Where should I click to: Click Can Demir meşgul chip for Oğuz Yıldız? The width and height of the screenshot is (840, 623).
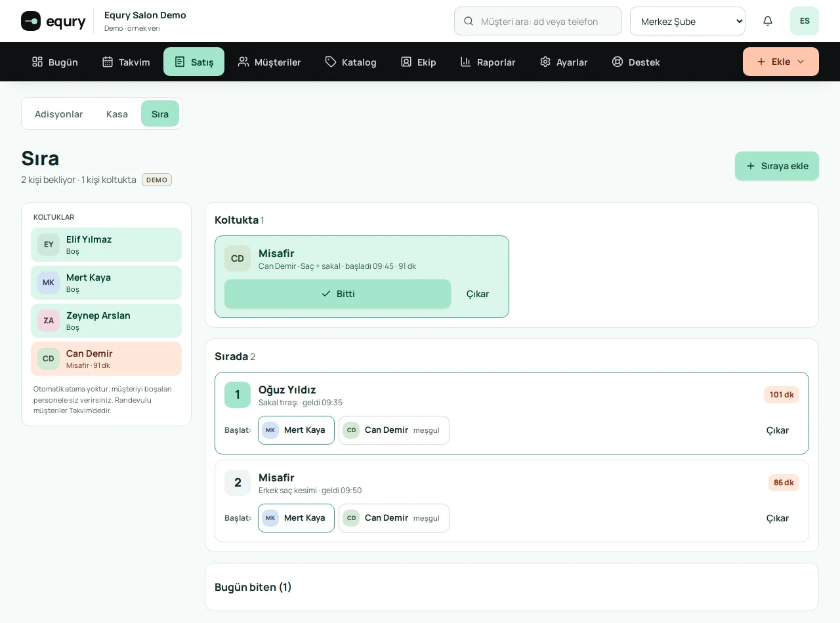[x=394, y=430]
